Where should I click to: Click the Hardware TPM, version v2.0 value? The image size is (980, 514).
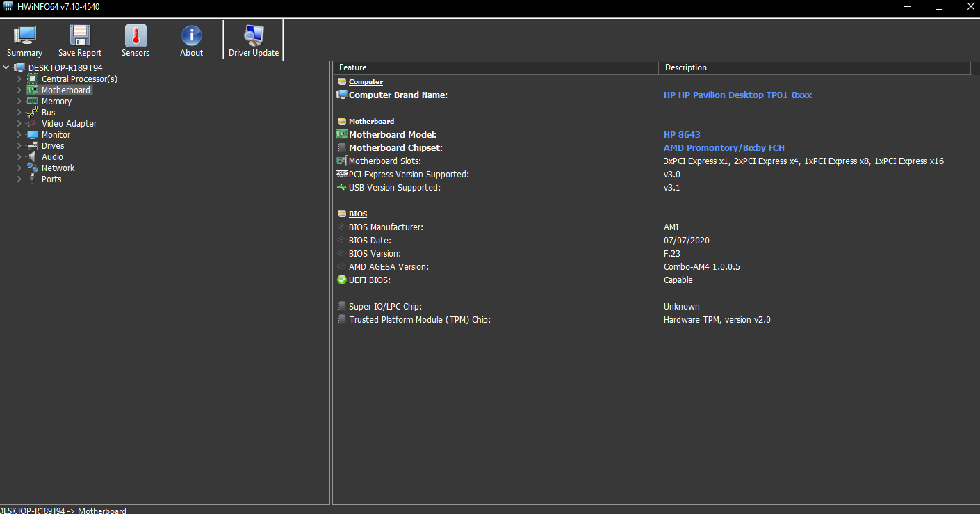[717, 319]
